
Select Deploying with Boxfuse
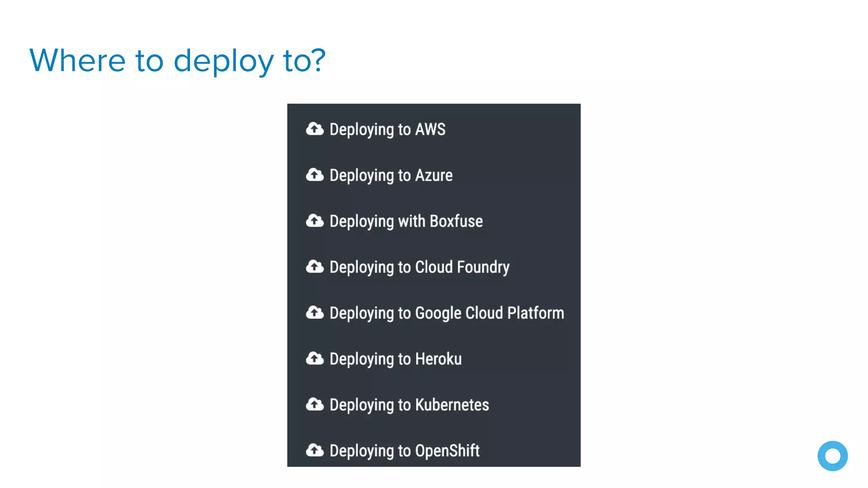pos(406,222)
